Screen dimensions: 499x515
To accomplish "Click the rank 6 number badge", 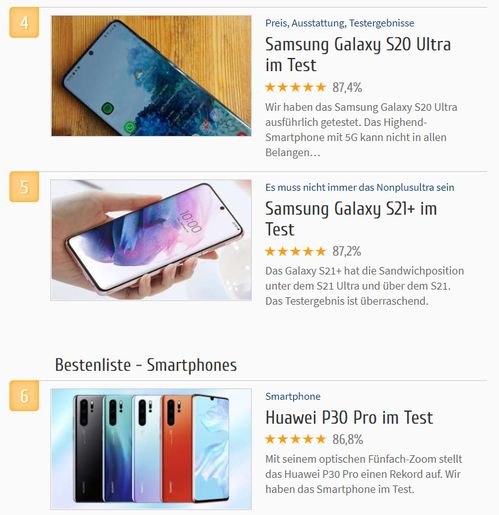I will pos(24,396).
